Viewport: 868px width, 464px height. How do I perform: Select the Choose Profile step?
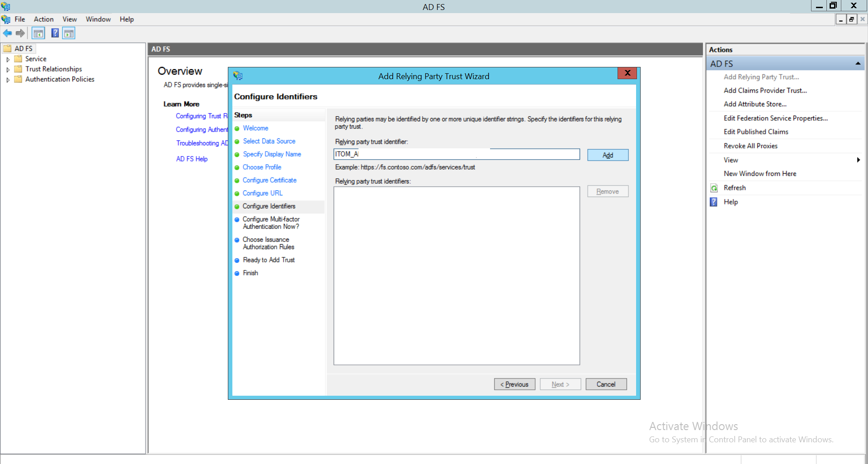pyautogui.click(x=262, y=167)
